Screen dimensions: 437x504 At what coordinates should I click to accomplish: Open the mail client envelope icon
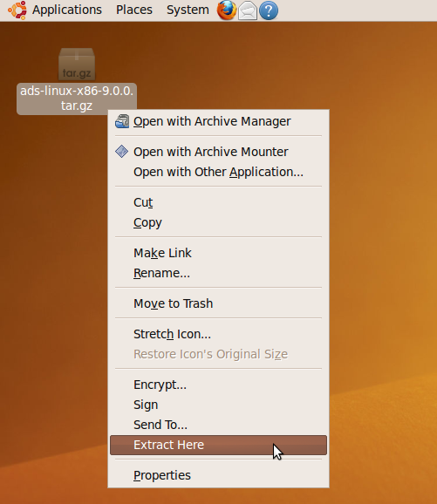click(x=248, y=10)
